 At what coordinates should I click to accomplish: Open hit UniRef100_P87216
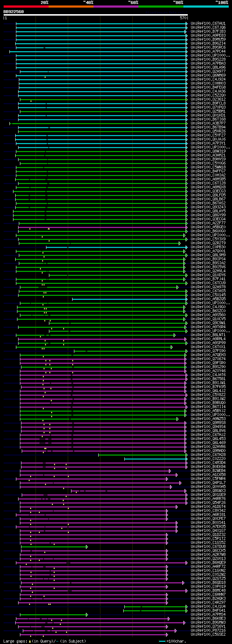(208, 631)
